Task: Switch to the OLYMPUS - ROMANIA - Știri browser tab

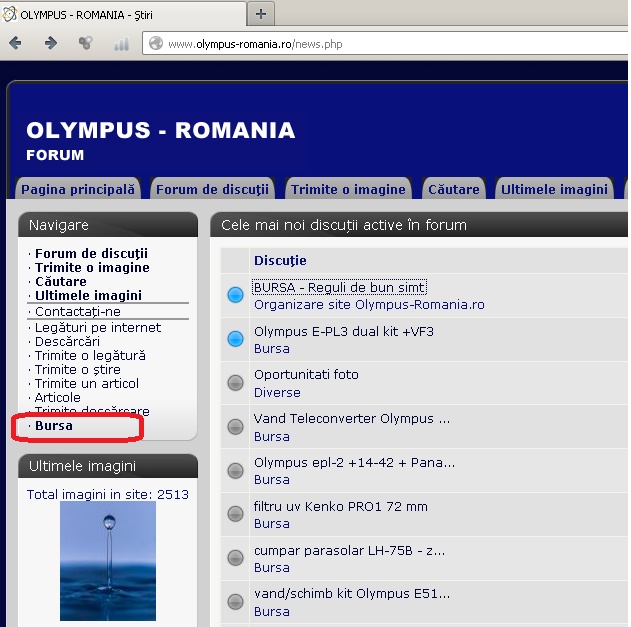Action: 123,14
